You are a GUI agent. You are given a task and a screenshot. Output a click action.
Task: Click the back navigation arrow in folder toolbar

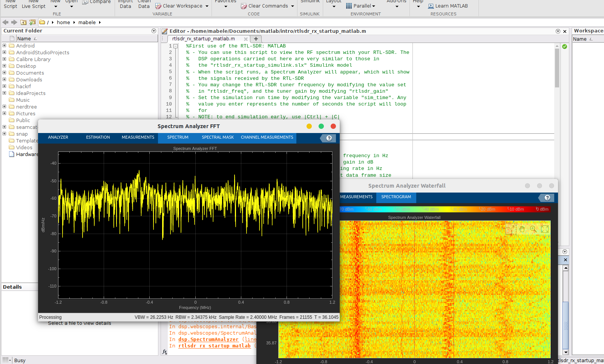[5, 22]
